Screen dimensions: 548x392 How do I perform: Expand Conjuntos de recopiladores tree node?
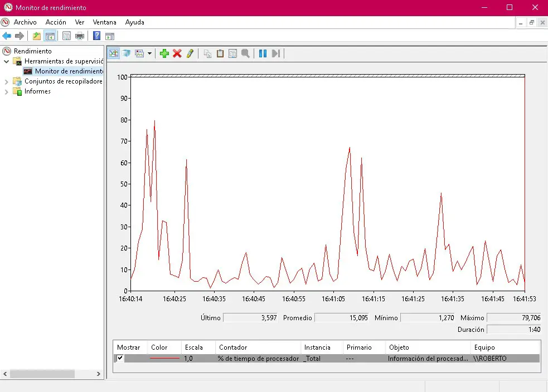pos(7,81)
